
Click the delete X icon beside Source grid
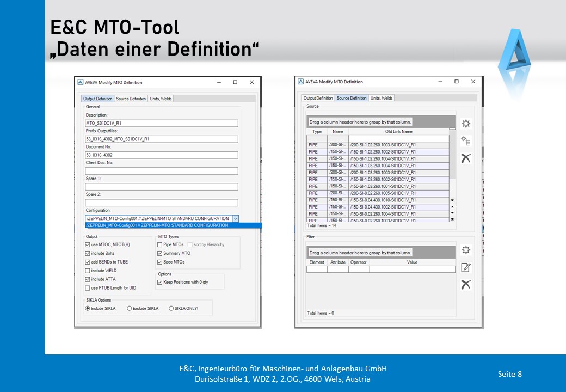pyautogui.click(x=465, y=158)
